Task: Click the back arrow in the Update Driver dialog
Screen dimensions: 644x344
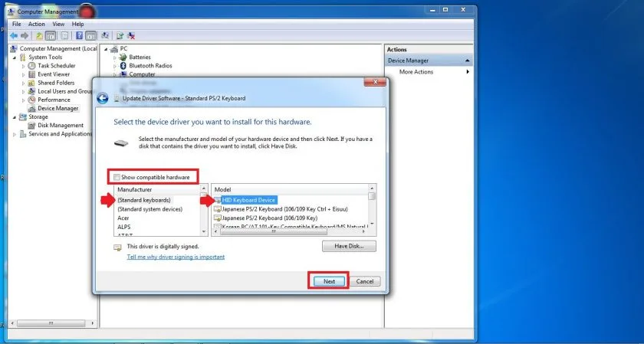Action: click(103, 98)
